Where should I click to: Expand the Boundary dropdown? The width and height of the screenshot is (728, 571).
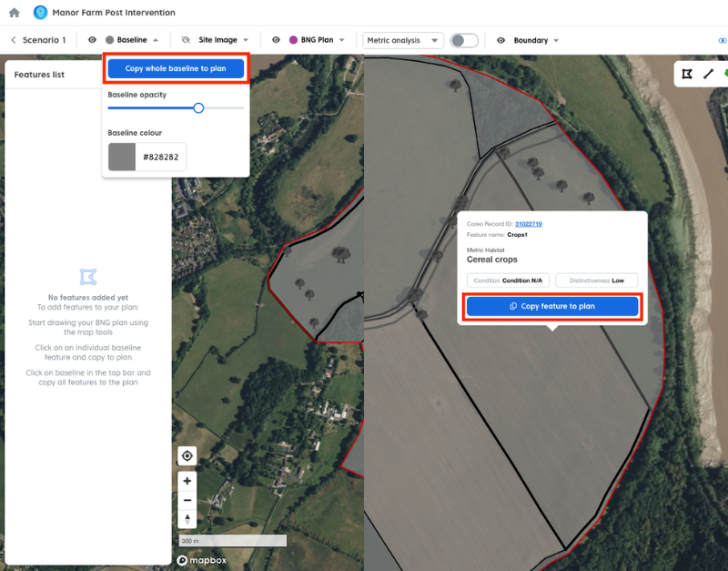[556, 40]
